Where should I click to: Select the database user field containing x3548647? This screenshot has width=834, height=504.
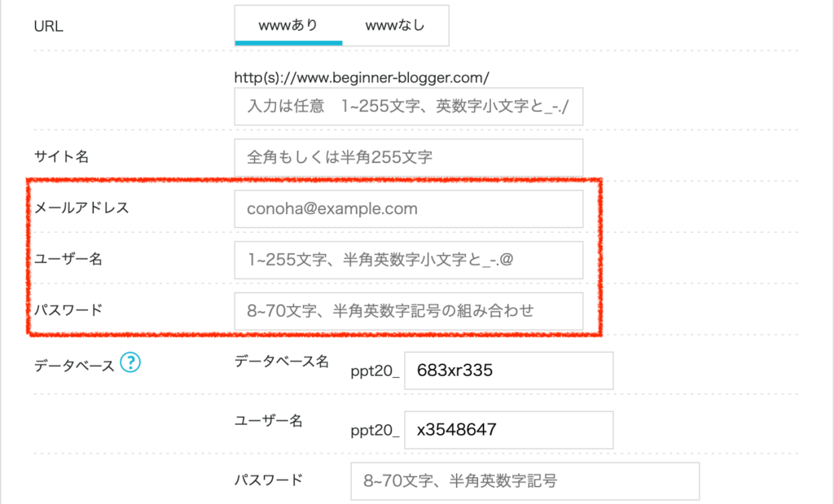pos(508,430)
